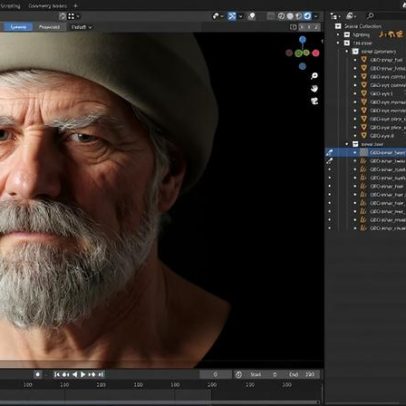Toggle the blue highlighted gizmo display icon

pyautogui.click(x=232, y=16)
